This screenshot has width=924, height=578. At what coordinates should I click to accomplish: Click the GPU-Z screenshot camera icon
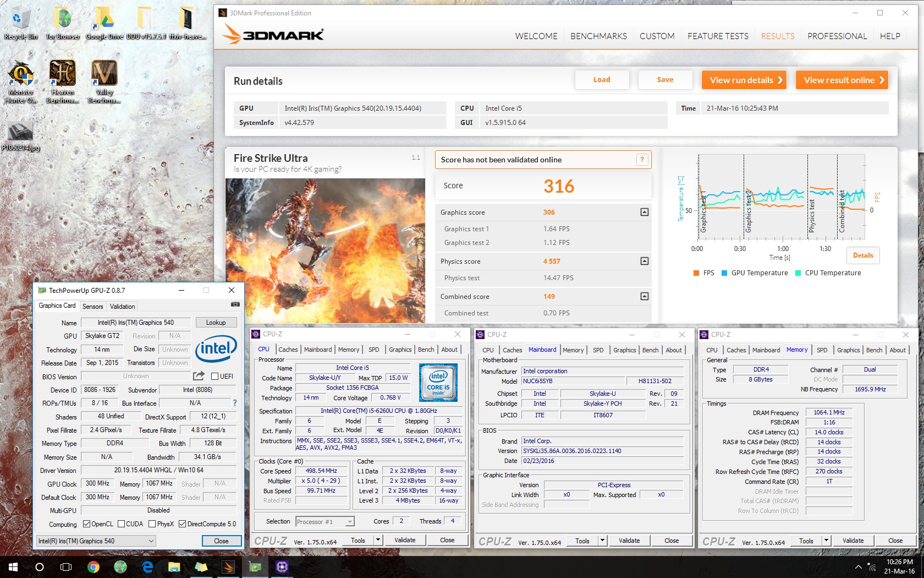[235, 304]
